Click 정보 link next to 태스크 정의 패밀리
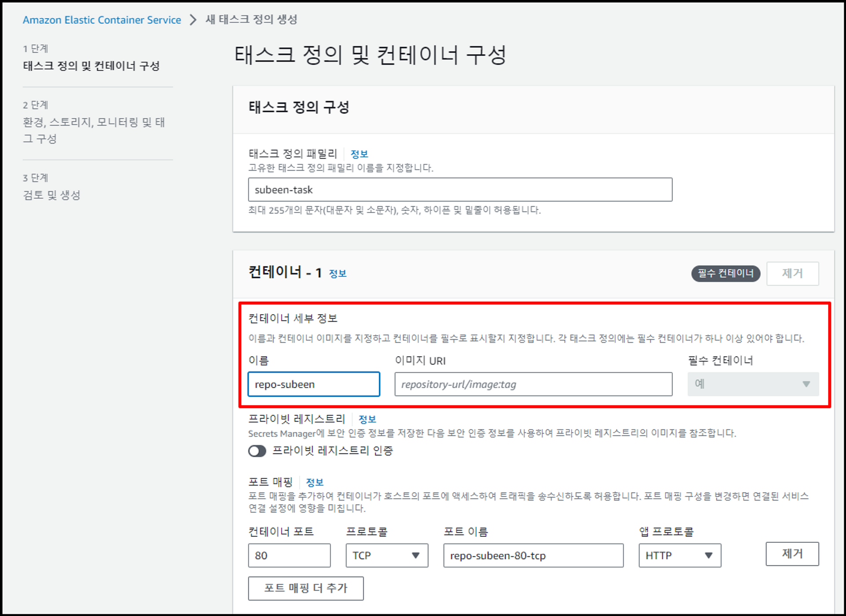Image resolution: width=846 pixels, height=616 pixels. tap(359, 154)
